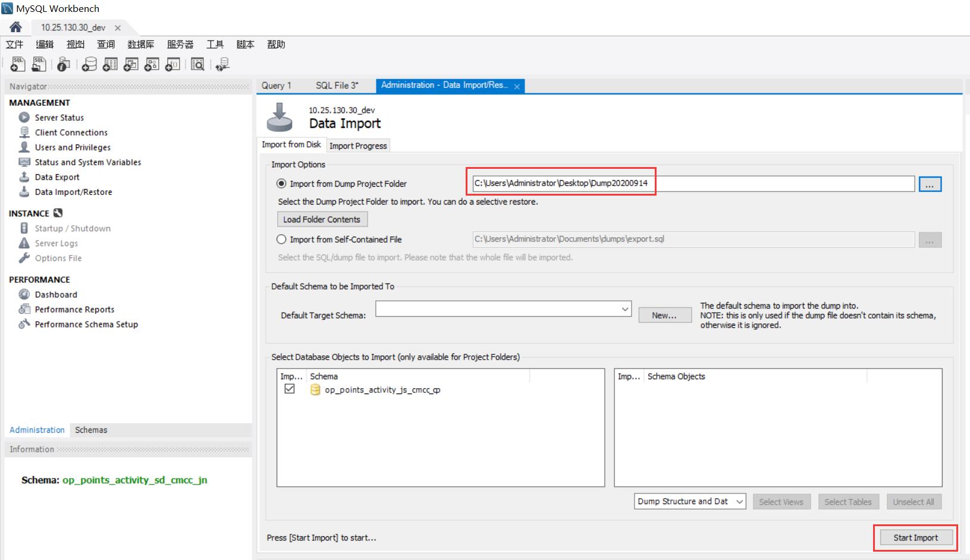The height and width of the screenshot is (560, 970).
Task: Click the Start Import button
Action: [x=915, y=537]
